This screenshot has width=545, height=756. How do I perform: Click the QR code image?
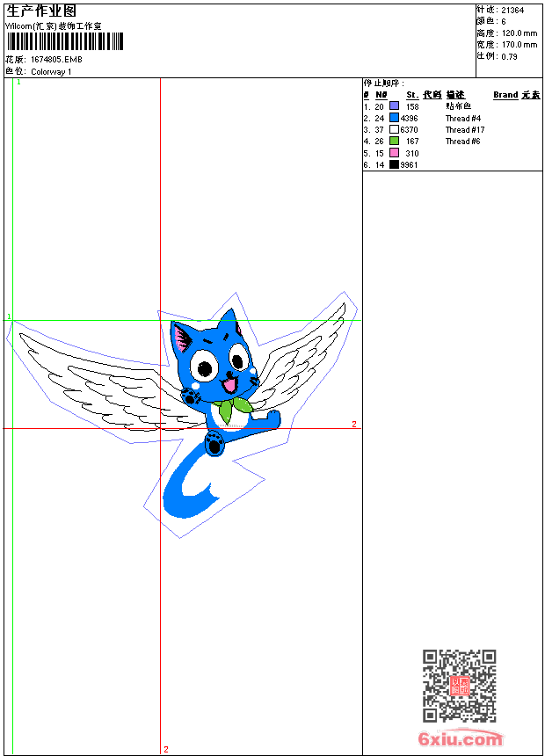(x=460, y=686)
